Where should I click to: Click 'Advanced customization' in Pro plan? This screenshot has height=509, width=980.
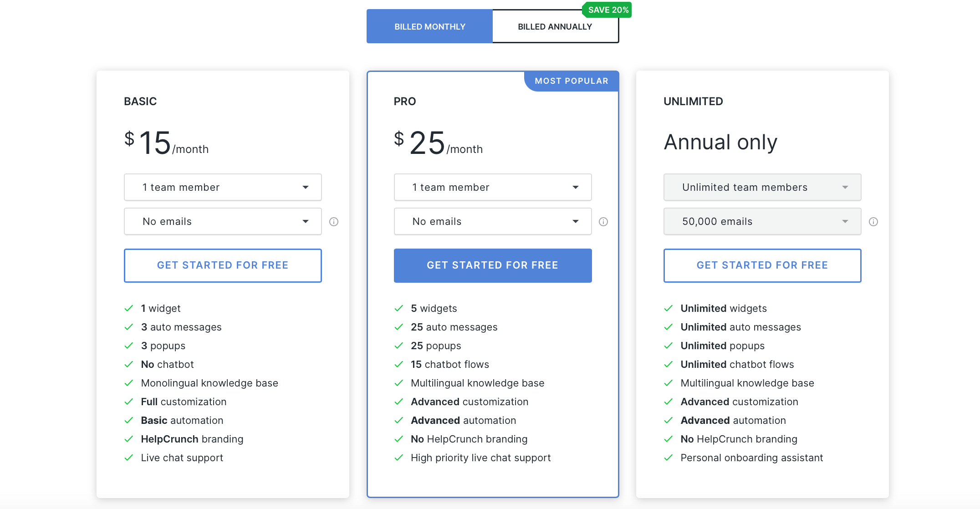click(x=470, y=402)
